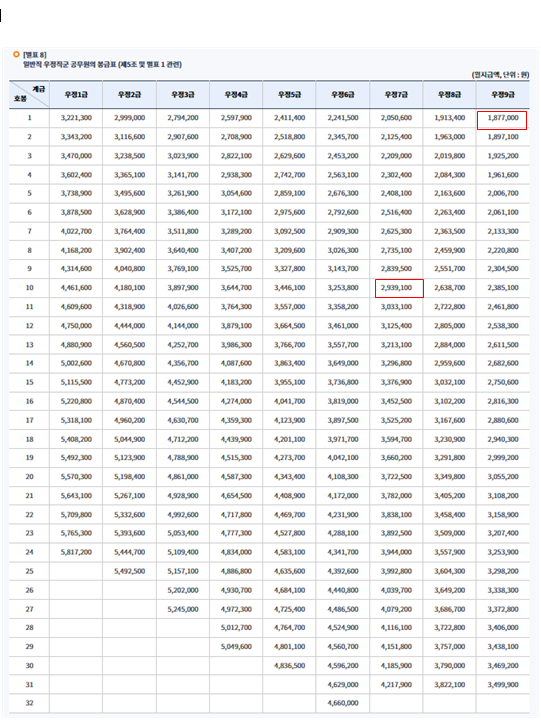Click the 우정8급 column header
541x728 pixels.
click(450, 95)
